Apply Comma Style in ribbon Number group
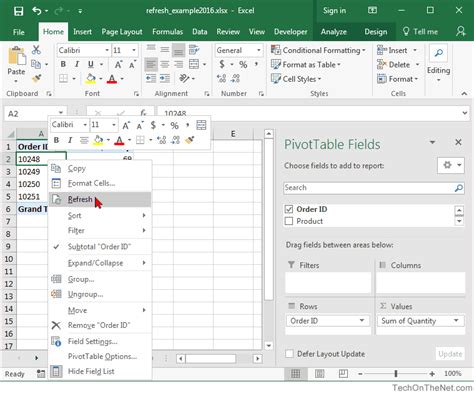The height and width of the screenshot is (397, 474). (x=256, y=64)
